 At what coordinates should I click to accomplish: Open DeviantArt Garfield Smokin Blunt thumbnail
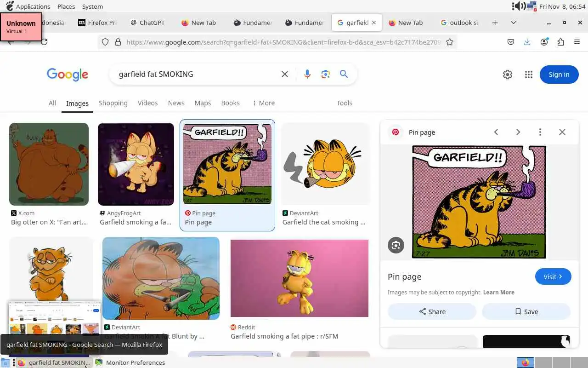(x=161, y=278)
